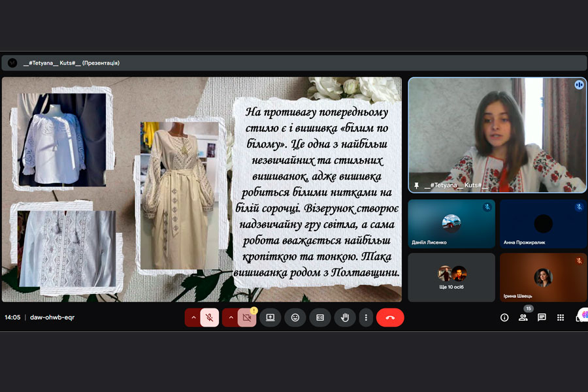The image size is (588, 392).
Task: Click the Tetyana Kuts presentation title bar
Action: [294, 63]
